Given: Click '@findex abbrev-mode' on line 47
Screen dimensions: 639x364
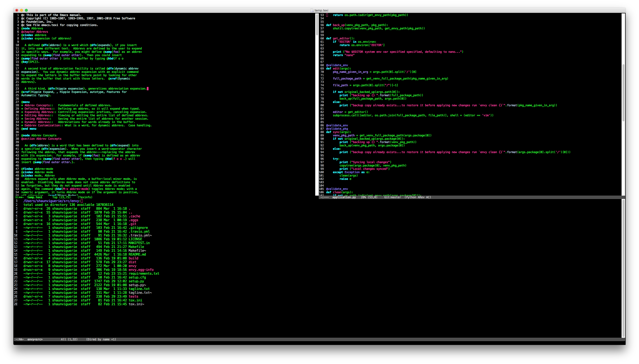Looking at the screenshot, I should pos(37,169).
